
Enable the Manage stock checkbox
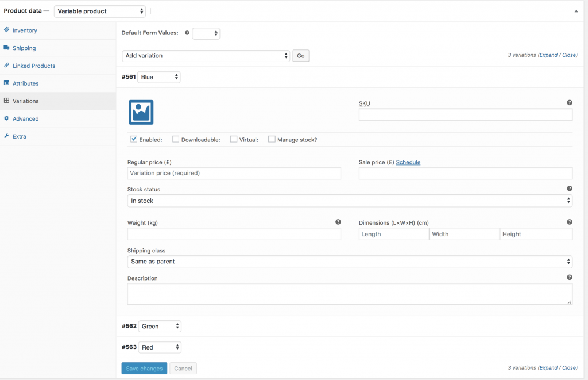click(272, 139)
